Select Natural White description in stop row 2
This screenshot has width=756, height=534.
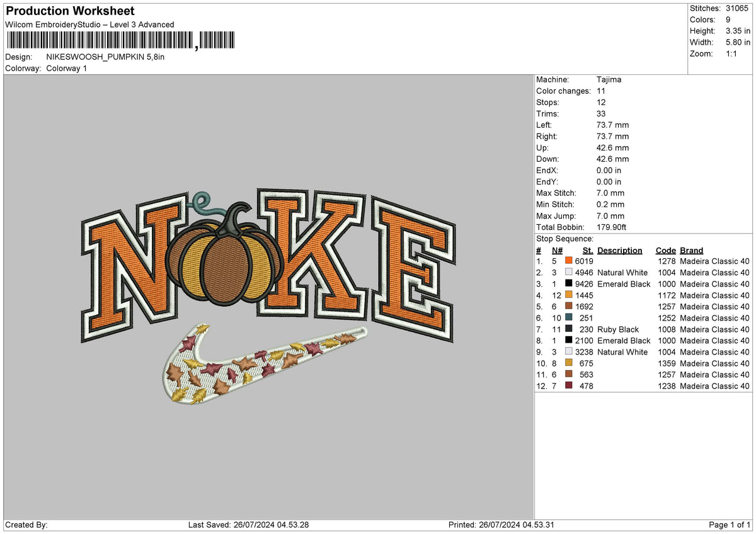[622, 273]
